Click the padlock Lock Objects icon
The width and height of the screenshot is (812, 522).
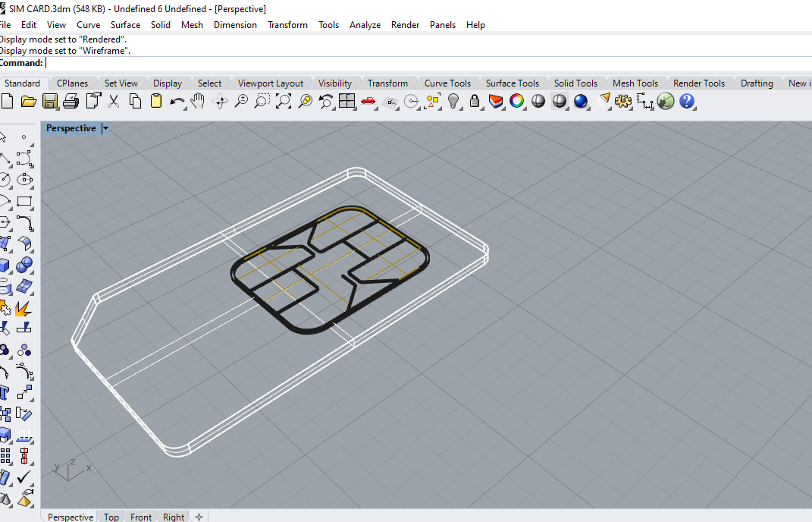point(475,101)
